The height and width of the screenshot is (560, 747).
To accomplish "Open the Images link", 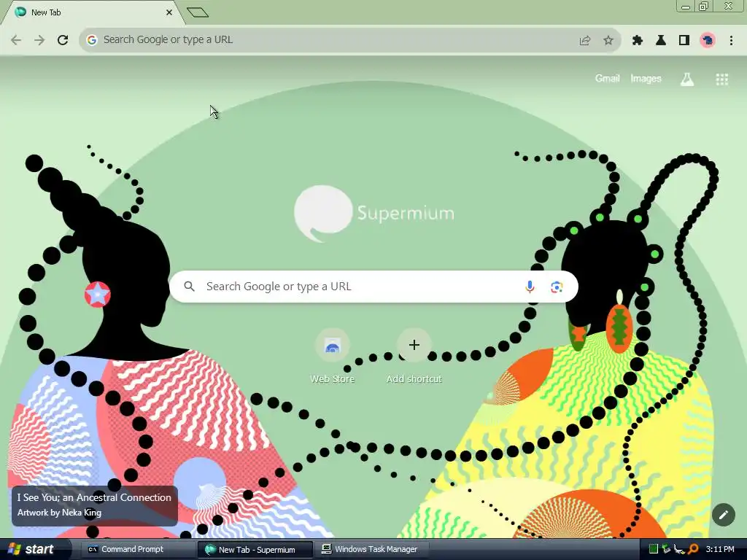I will tap(646, 79).
